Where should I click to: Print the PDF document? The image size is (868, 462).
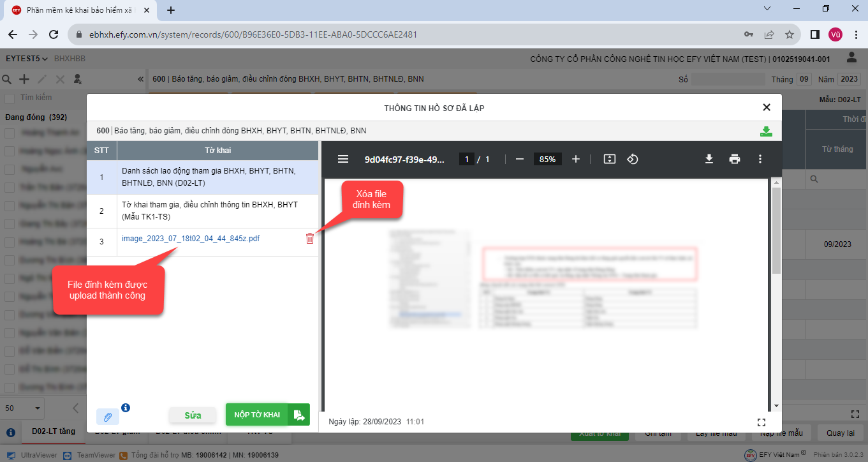click(x=735, y=159)
